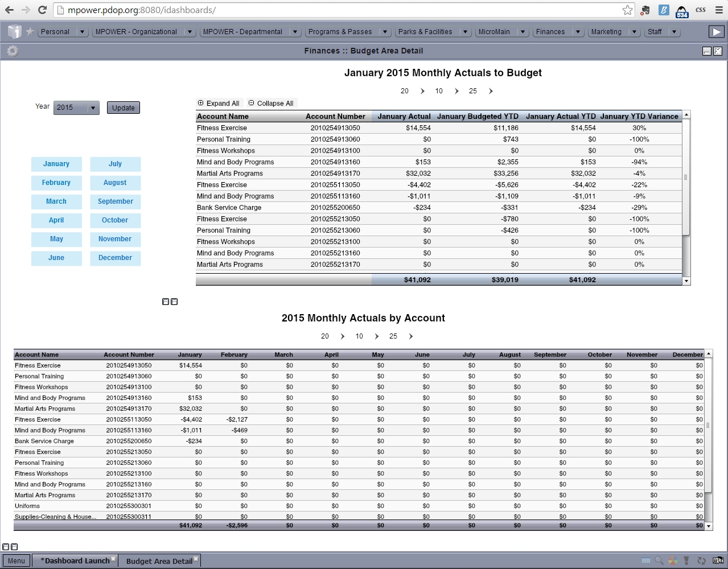Viewport: 728px width, 569px height.
Task: Bookmark page with the address bar star
Action: click(627, 10)
